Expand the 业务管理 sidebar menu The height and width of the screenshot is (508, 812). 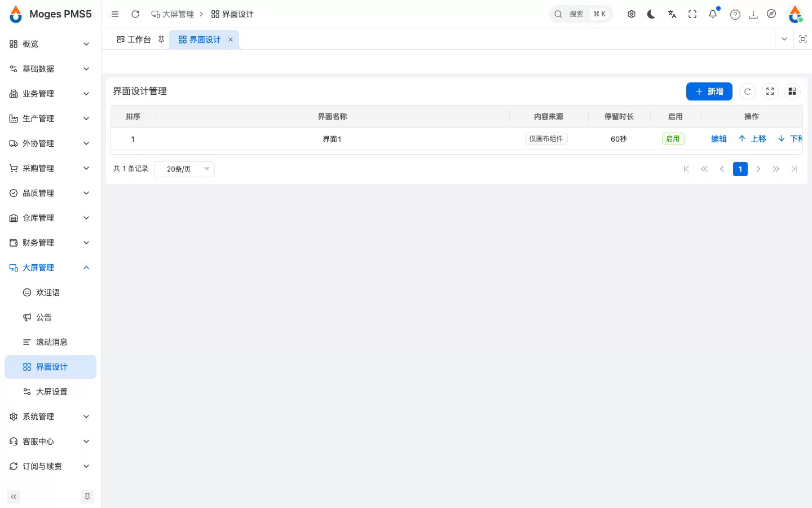(50, 94)
